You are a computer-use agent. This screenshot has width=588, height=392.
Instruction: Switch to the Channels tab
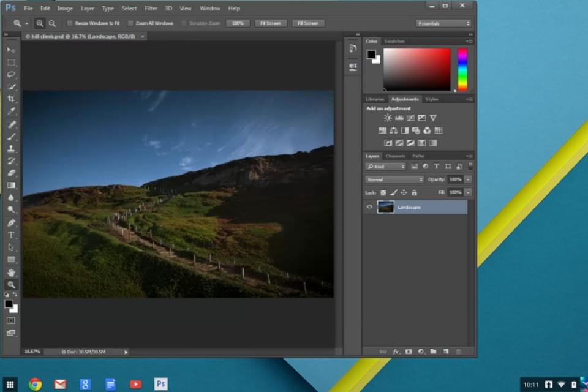coord(395,156)
